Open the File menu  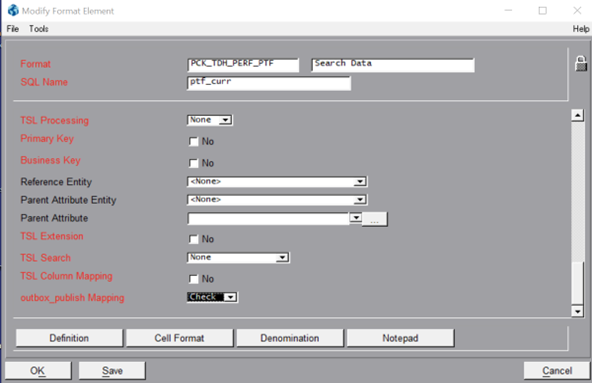click(x=12, y=29)
